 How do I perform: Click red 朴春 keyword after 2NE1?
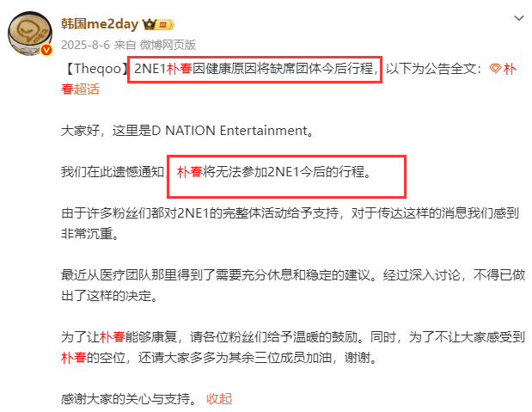tap(180, 69)
